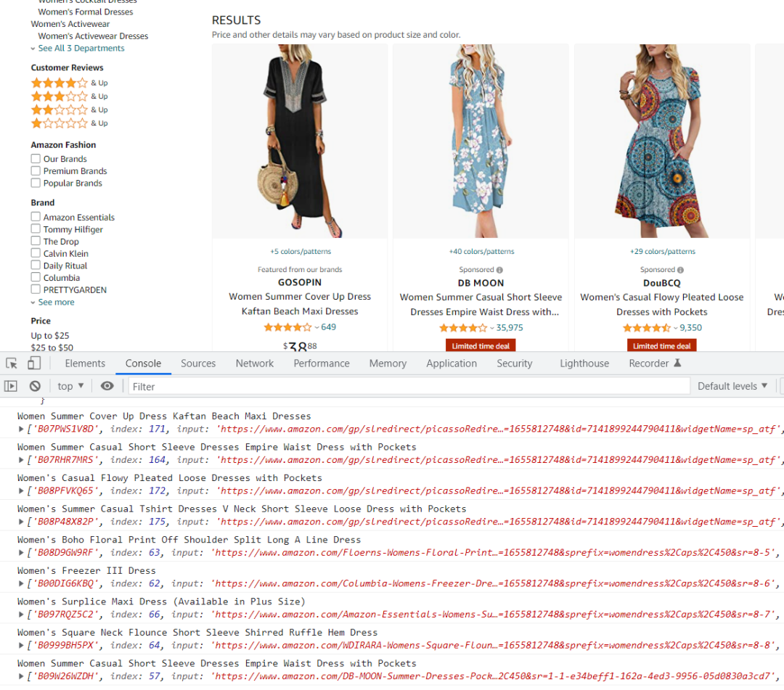Open the Network tab
The height and width of the screenshot is (690, 784).
tap(255, 364)
